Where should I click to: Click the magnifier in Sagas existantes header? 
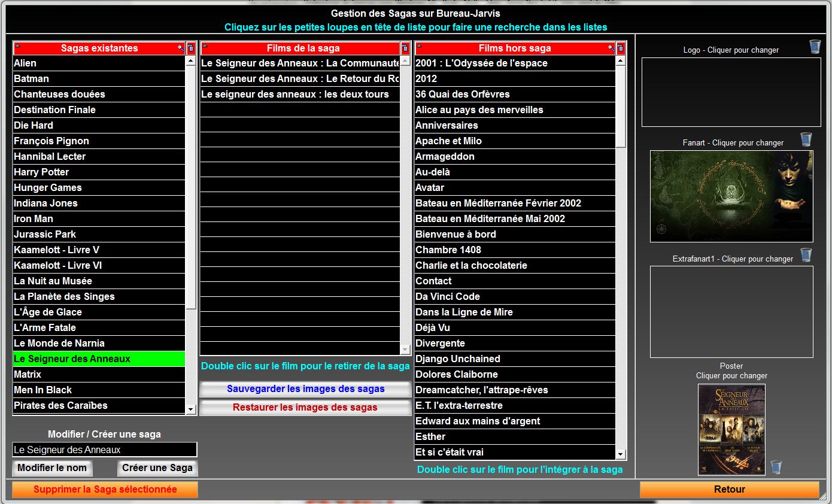(x=180, y=48)
